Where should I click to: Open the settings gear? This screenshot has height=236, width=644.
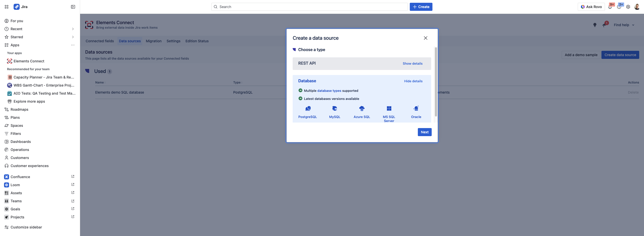point(628,7)
